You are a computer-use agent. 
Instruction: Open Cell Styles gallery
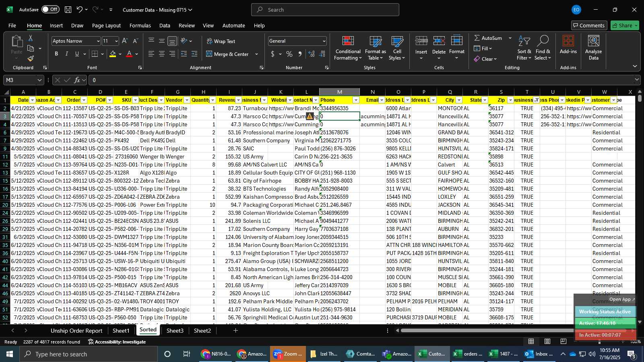coord(397,48)
